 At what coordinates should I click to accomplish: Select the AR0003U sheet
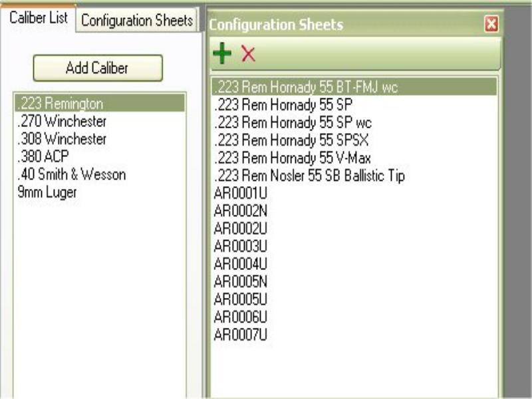(354, 246)
